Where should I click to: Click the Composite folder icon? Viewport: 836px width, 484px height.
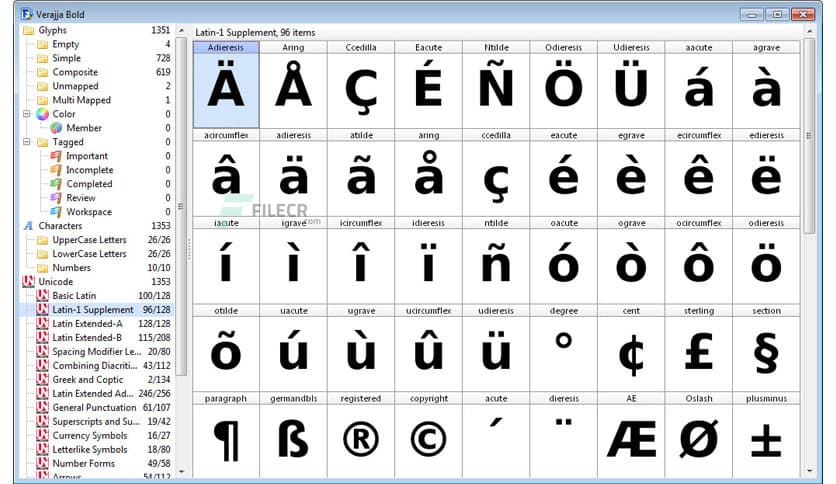coord(43,72)
